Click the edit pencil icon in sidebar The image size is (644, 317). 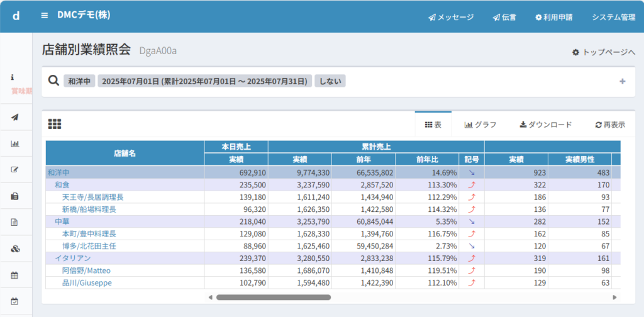pyautogui.click(x=15, y=169)
